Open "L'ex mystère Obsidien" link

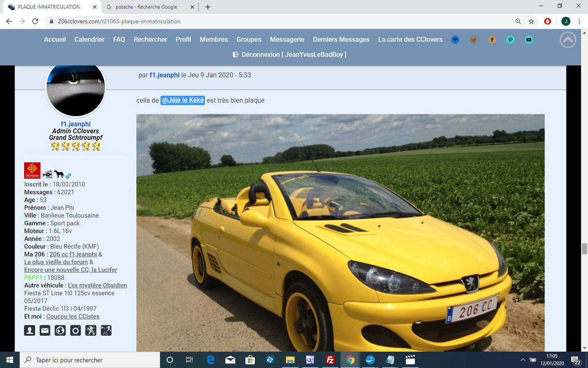pyautogui.click(x=97, y=285)
